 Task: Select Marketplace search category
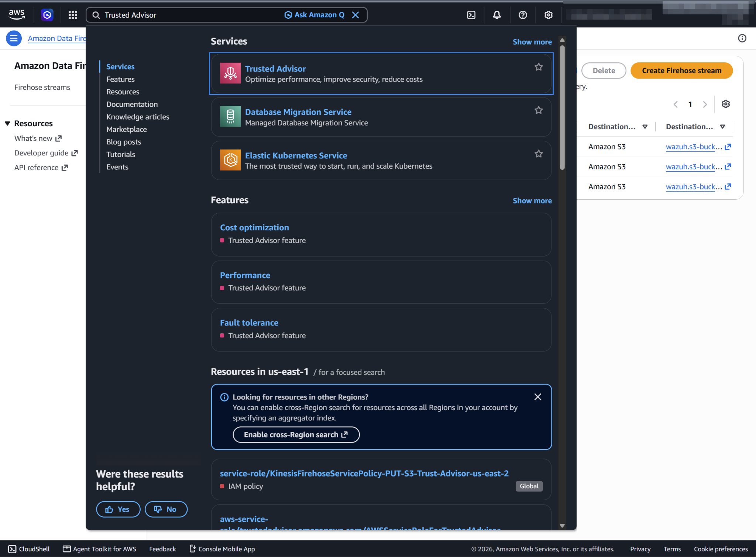tap(126, 129)
